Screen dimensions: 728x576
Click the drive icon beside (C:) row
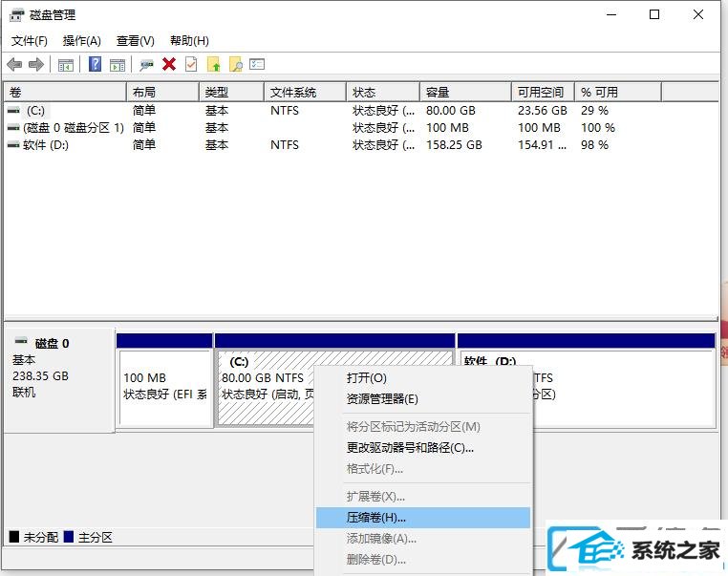13,111
